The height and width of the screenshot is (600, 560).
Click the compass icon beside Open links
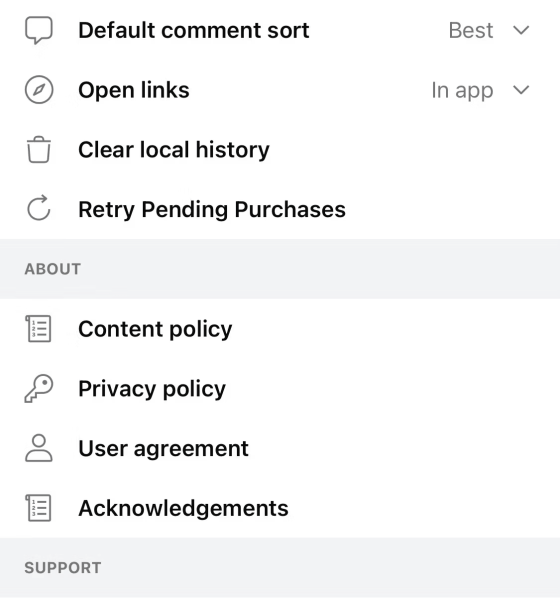(x=39, y=90)
